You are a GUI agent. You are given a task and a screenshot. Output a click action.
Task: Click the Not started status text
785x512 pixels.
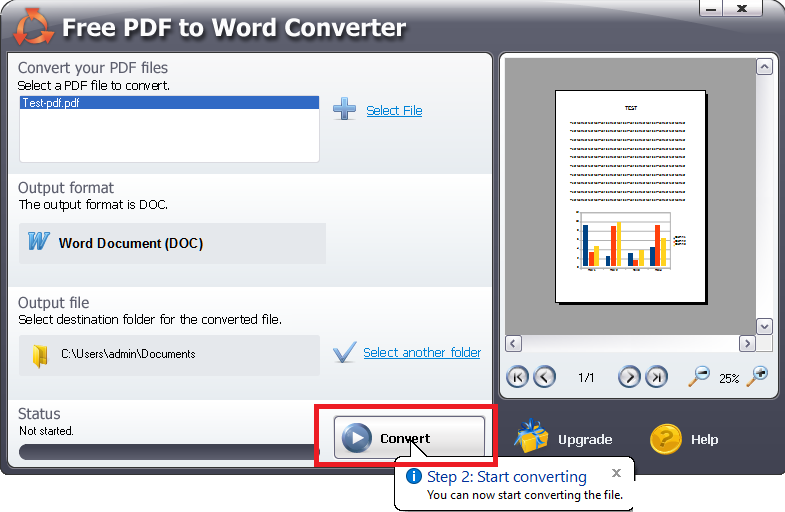click(46, 431)
